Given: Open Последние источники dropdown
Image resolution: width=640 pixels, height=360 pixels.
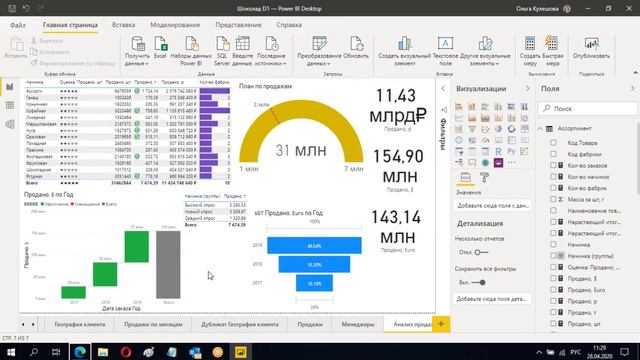Looking at the screenshot, I should [x=271, y=51].
